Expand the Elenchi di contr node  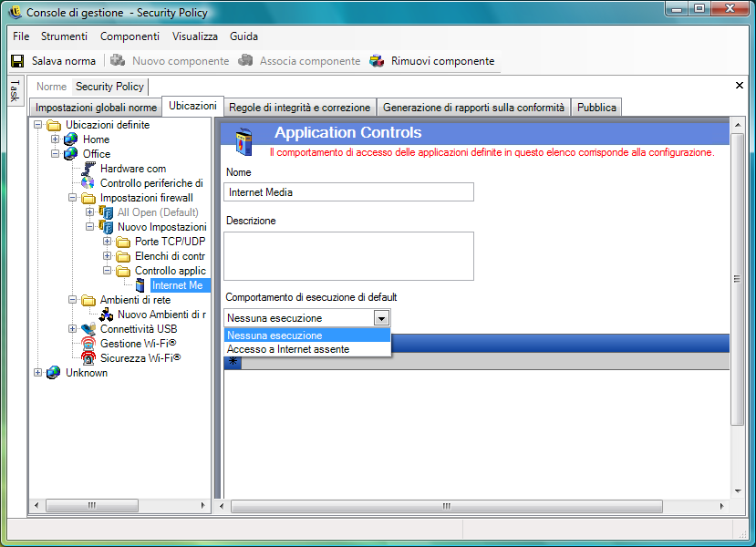coord(107,256)
